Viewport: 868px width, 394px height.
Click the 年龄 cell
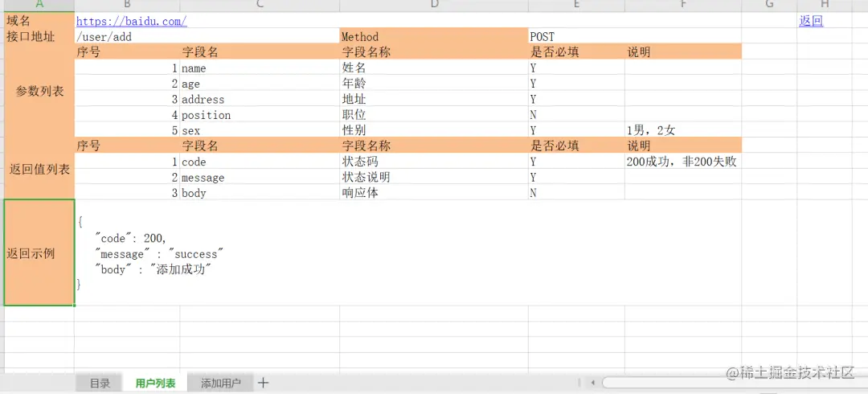point(434,84)
